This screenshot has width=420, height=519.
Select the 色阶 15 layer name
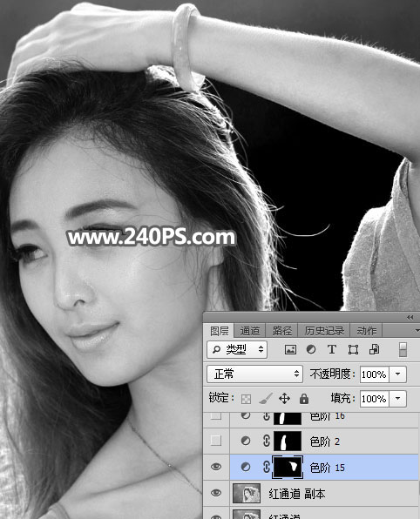(328, 468)
